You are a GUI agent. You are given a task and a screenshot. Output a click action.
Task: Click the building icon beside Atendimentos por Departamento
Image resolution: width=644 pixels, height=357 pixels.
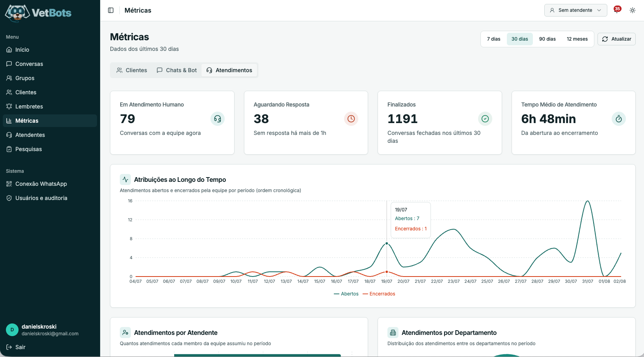click(393, 333)
